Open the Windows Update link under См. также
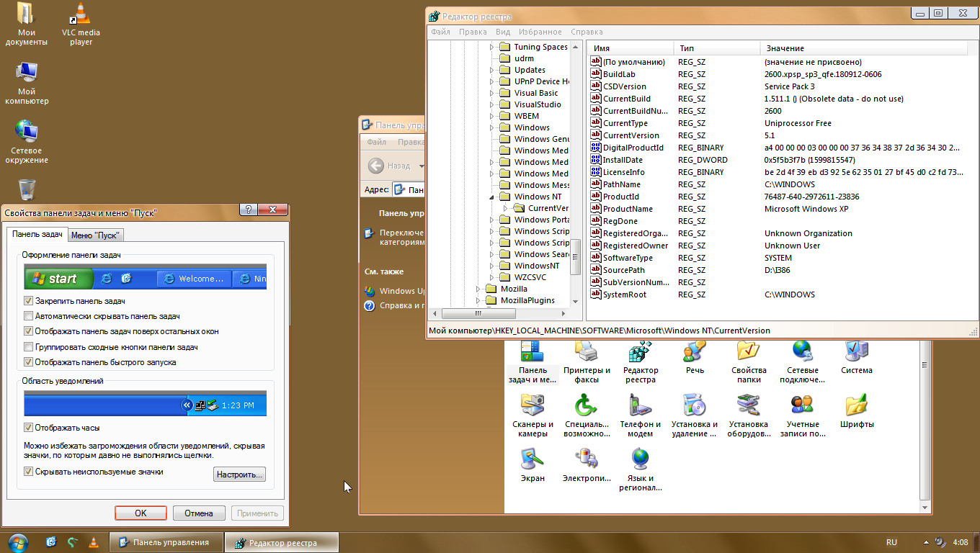Image resolution: width=980 pixels, height=553 pixels. pos(396,291)
